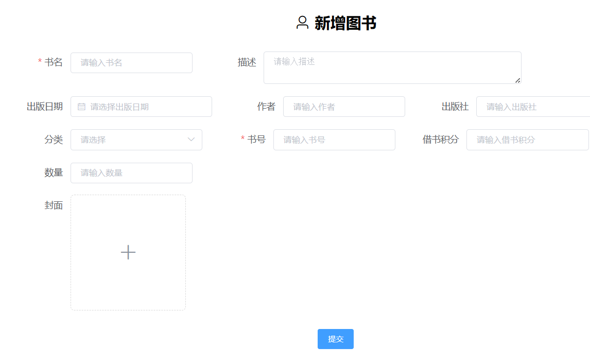Click the 出版社 label
This screenshot has height=364, width=590.
455,107
